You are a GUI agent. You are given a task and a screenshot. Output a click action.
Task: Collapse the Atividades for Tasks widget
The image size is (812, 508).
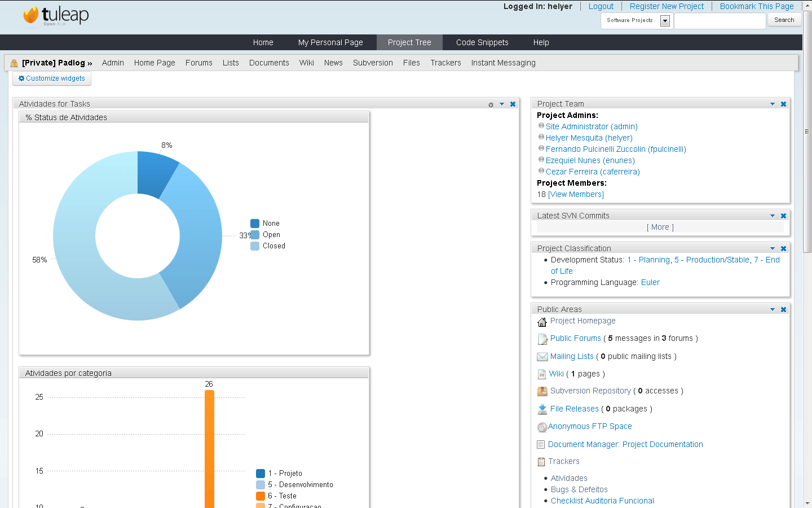[502, 104]
